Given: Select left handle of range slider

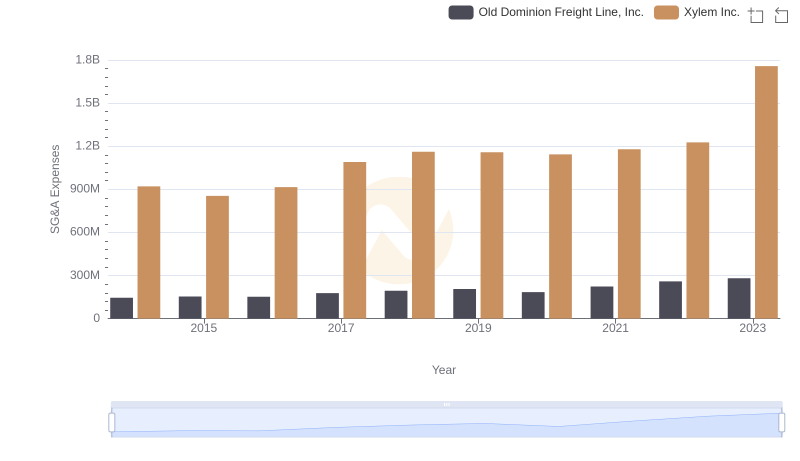Looking at the screenshot, I should coord(112,422).
